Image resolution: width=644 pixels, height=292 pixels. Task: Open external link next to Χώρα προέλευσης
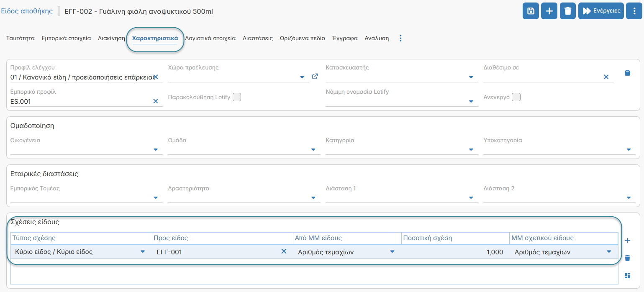315,77
